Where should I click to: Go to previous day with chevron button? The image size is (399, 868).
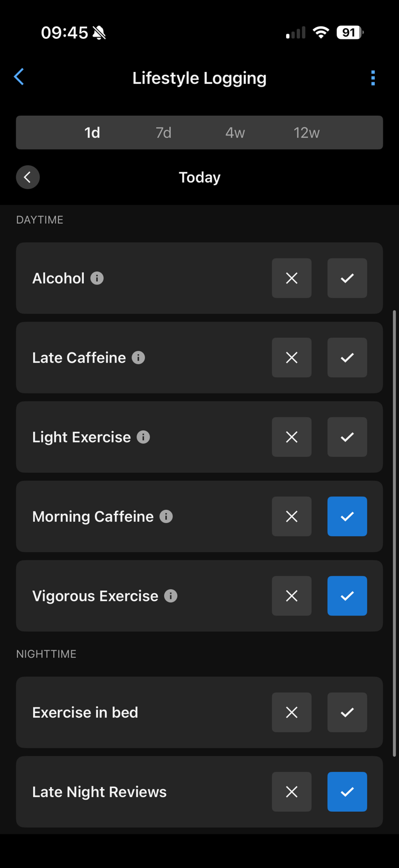pos(28,177)
